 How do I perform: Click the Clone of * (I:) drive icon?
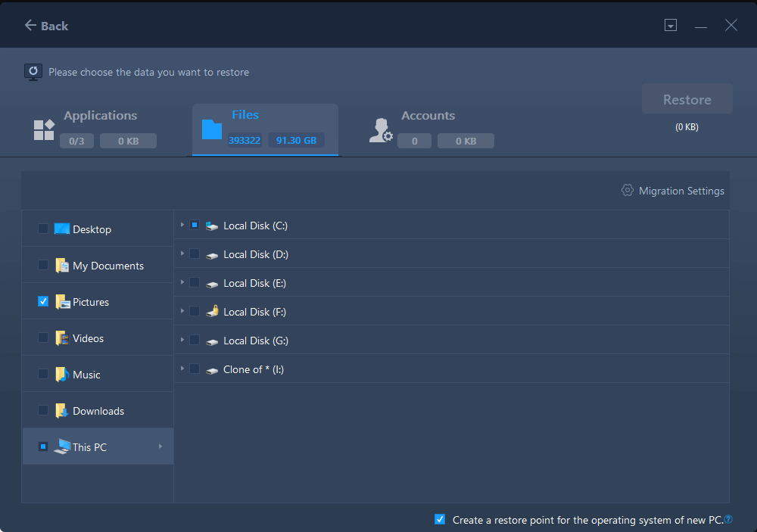(212, 371)
